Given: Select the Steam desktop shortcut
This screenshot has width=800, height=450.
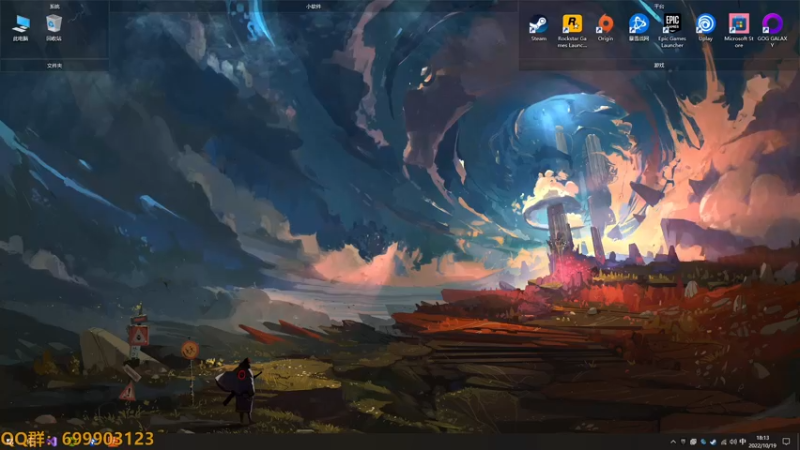Looking at the screenshot, I should (538, 28).
